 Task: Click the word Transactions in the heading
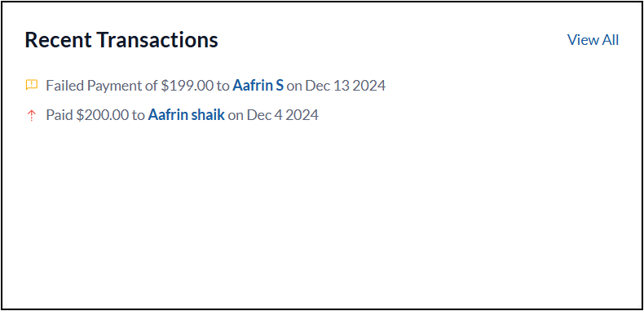[157, 40]
